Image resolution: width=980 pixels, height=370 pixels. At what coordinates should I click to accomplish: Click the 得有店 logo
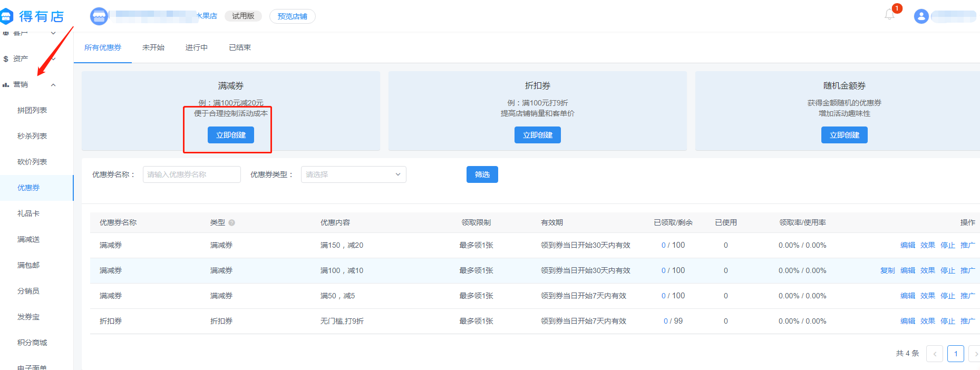33,16
